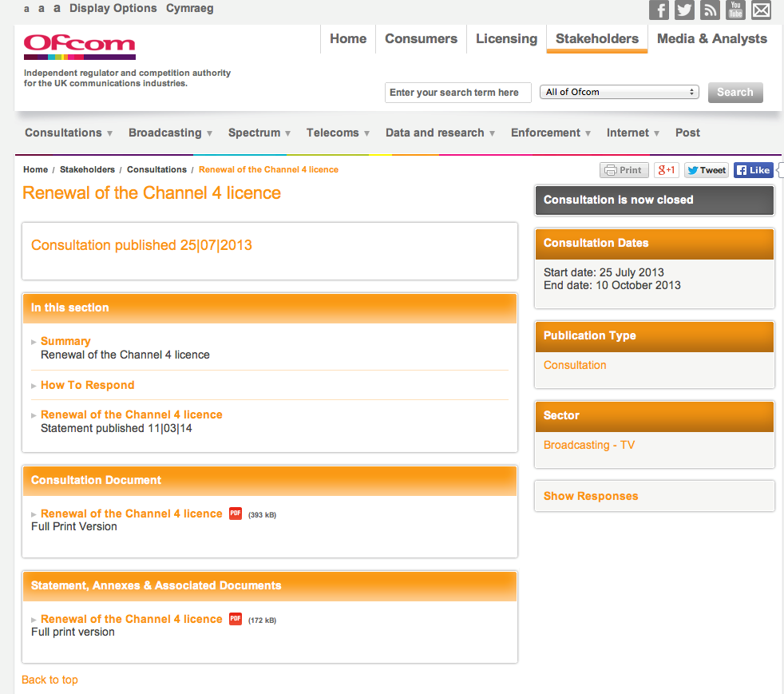
Task: Click the '(172 kB)' file size text
Action: [x=262, y=621]
